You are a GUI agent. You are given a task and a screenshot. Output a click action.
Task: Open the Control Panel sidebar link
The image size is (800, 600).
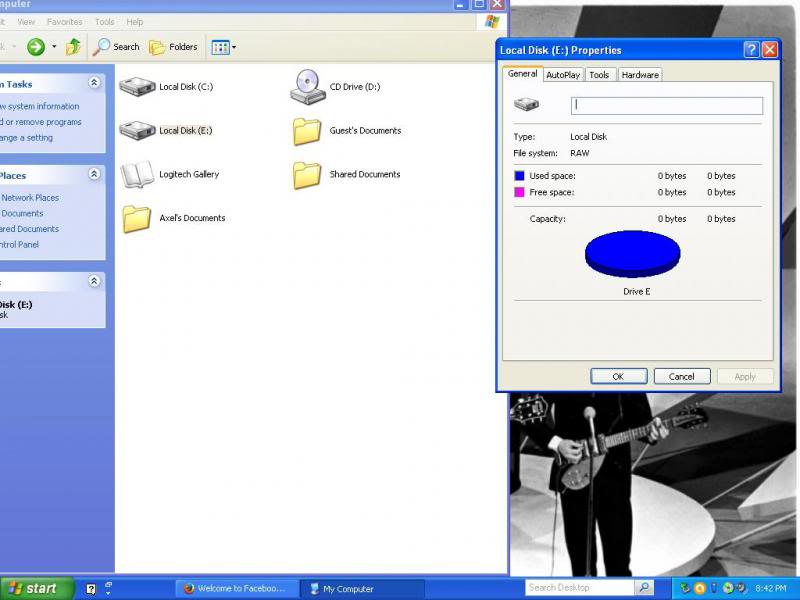(x=19, y=245)
